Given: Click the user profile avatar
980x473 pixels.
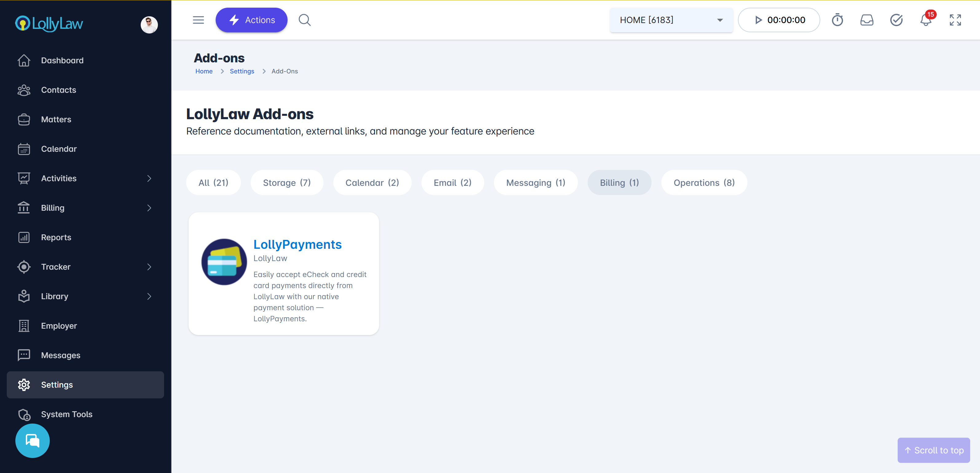Looking at the screenshot, I should coord(149,25).
